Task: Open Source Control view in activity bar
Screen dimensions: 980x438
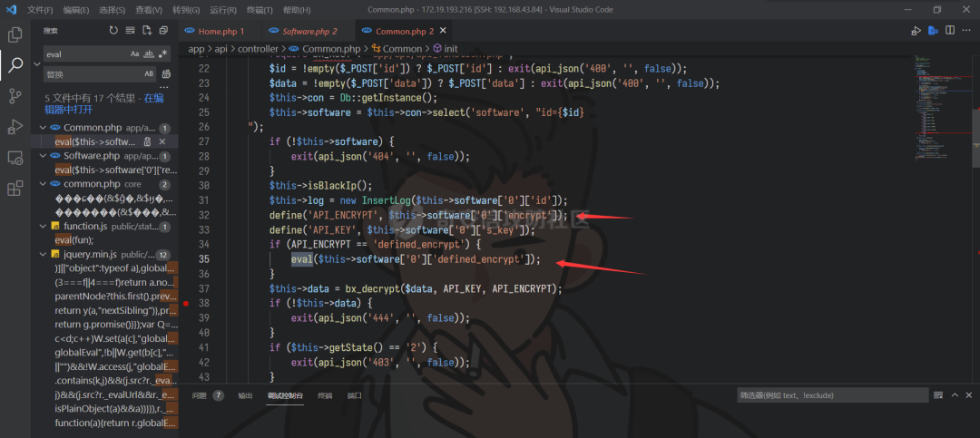Action: (15, 95)
